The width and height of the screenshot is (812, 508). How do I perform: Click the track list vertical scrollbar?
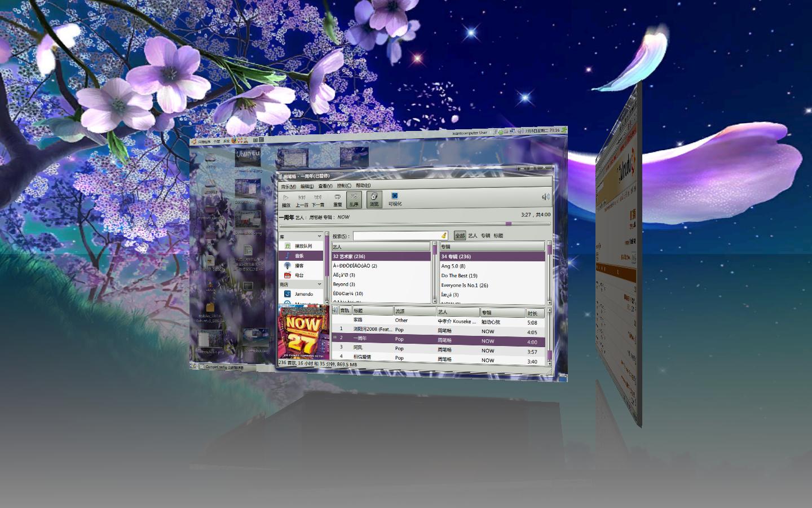[x=549, y=336]
